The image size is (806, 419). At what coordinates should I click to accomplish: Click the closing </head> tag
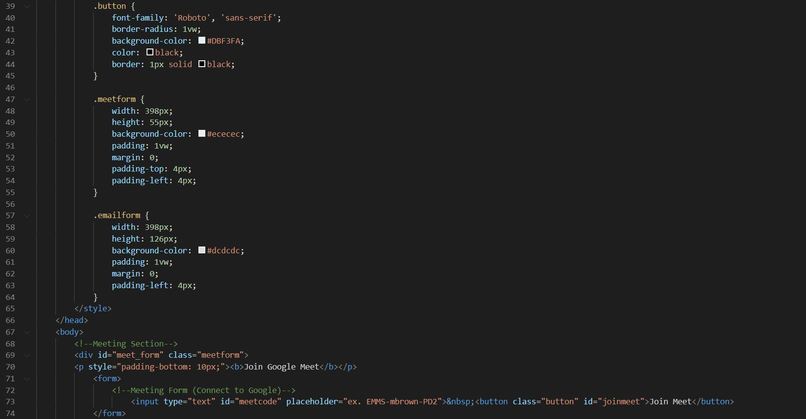(71, 320)
